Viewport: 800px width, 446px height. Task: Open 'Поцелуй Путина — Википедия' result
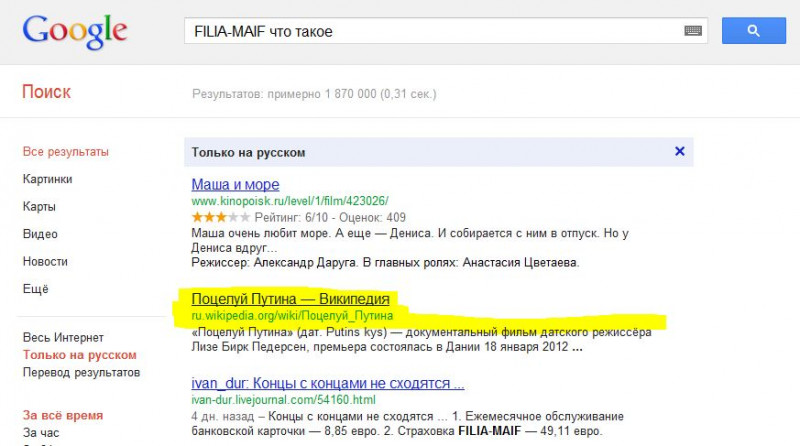point(290,299)
